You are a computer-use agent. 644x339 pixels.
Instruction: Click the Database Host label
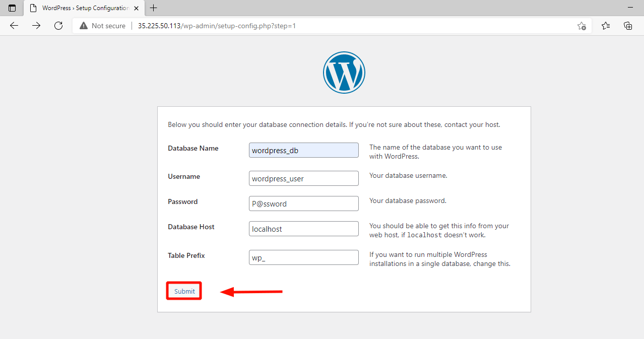(191, 227)
